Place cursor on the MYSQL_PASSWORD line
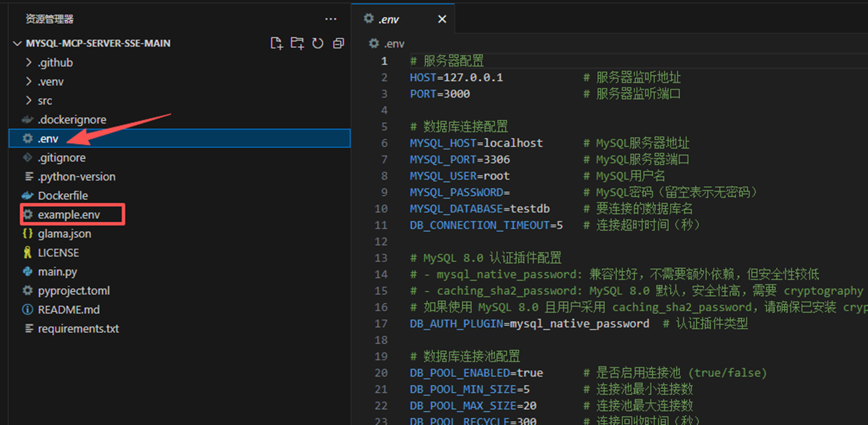 [473, 192]
